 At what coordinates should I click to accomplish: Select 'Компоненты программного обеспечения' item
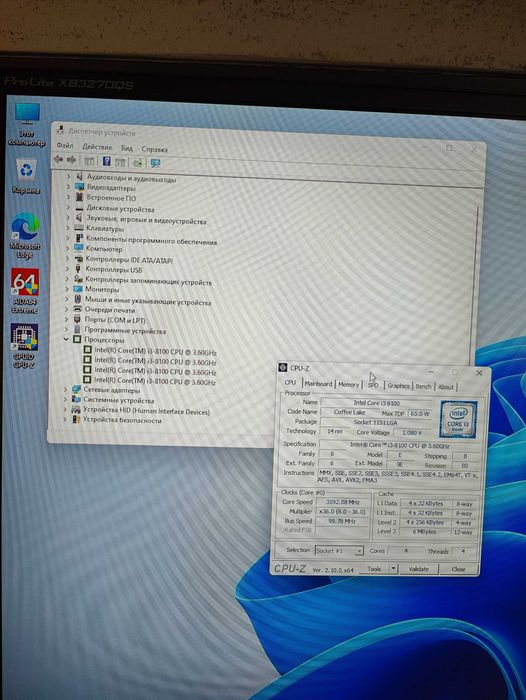coord(151,240)
